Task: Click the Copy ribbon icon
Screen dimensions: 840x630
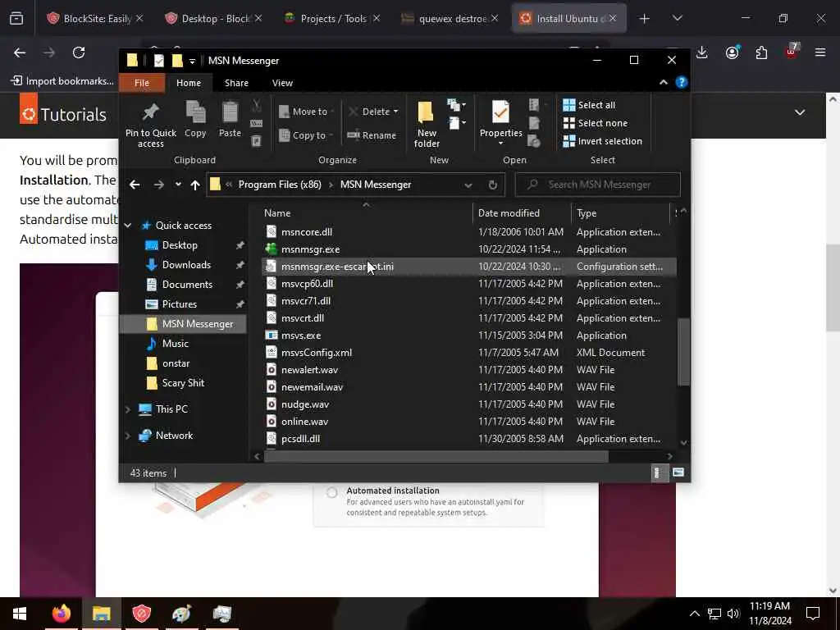Action: 195,119
